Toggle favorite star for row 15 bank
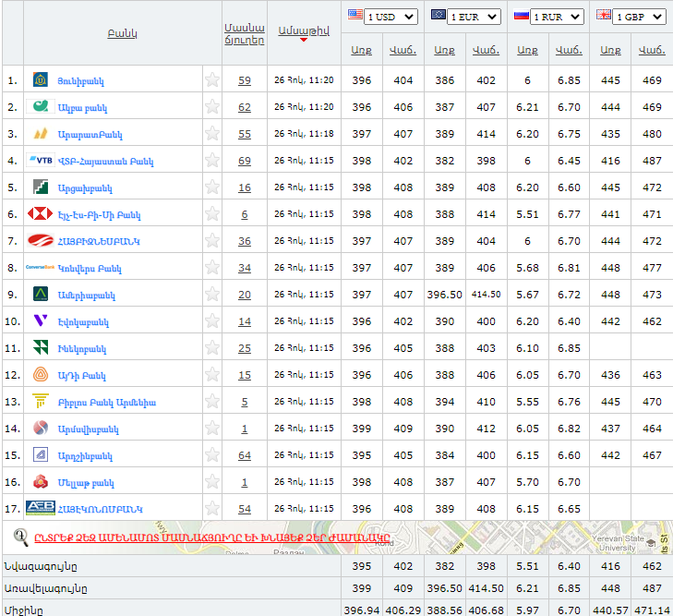 coord(212,454)
